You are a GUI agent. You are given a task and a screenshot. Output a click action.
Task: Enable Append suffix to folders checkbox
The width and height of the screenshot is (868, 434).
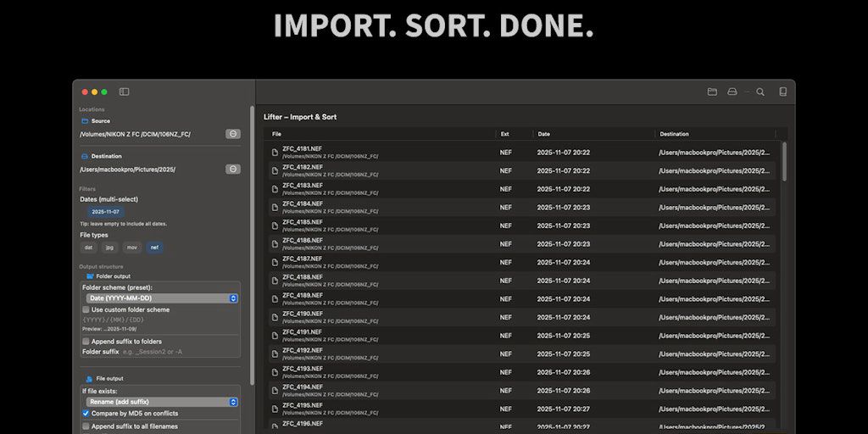[86, 342]
